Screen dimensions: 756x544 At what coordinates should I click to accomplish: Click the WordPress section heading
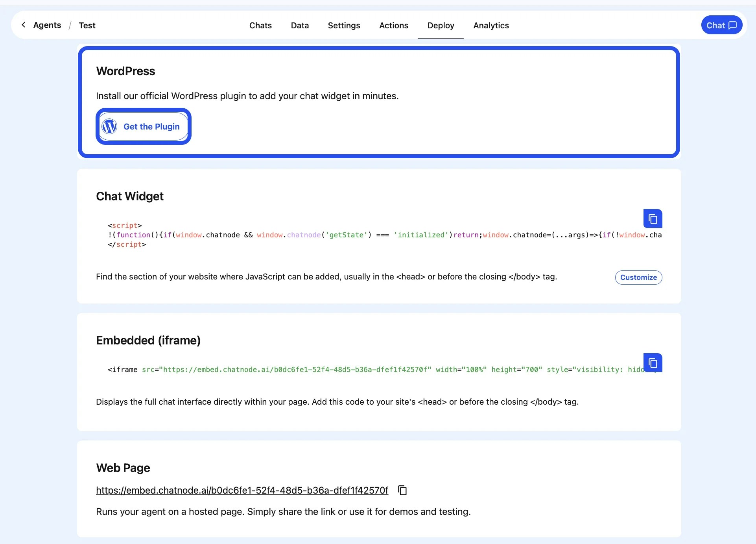(125, 71)
